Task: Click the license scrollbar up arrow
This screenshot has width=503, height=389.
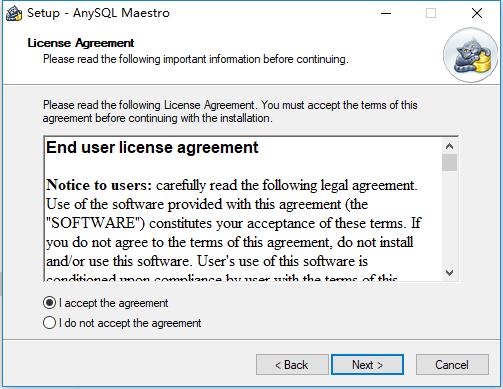Action: click(449, 146)
